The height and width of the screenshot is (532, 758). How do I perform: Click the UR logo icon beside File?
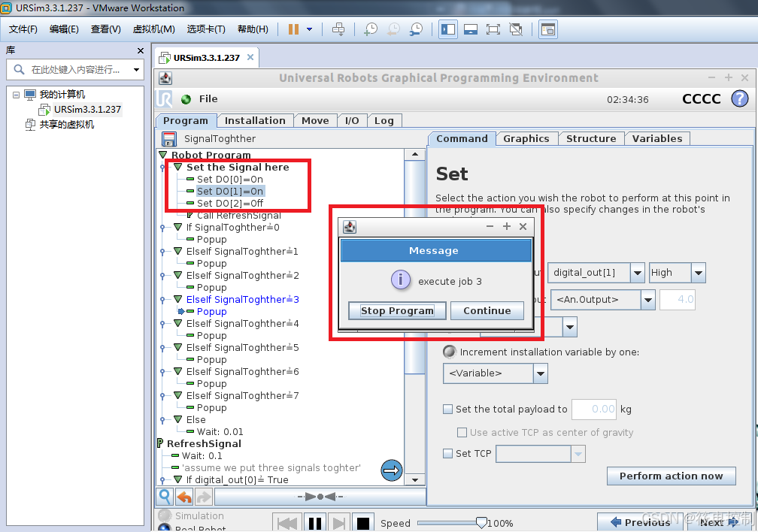(165, 98)
